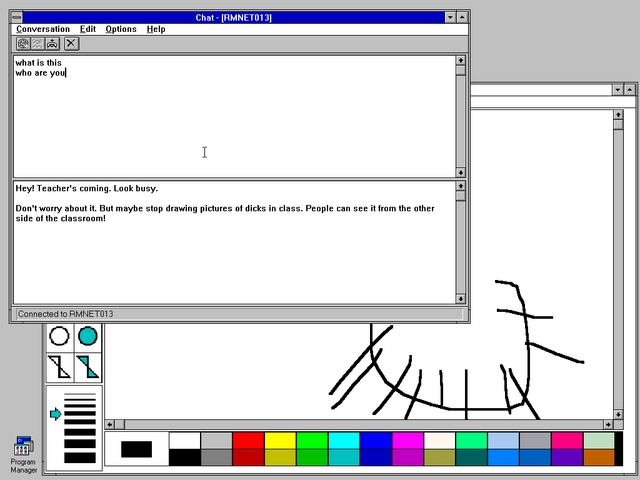Click the greyed Answer icon in the Chat toolbar

38,43
